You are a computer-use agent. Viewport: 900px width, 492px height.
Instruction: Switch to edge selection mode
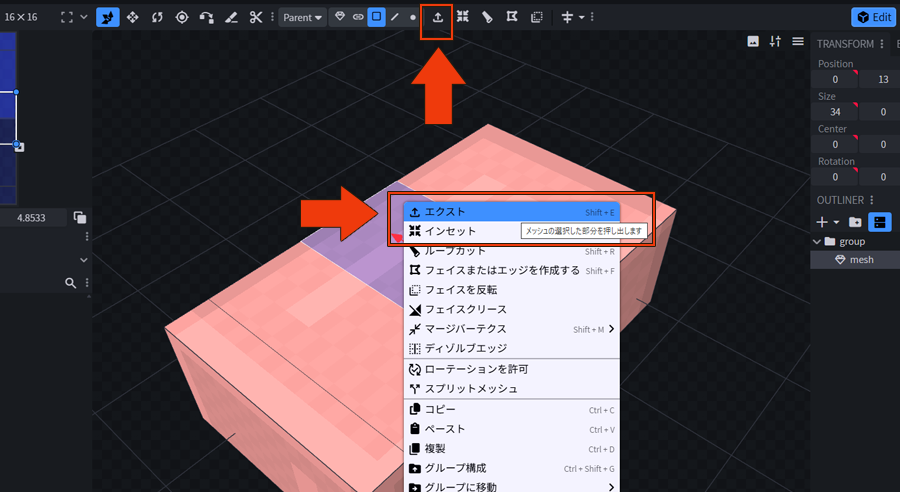pos(395,17)
